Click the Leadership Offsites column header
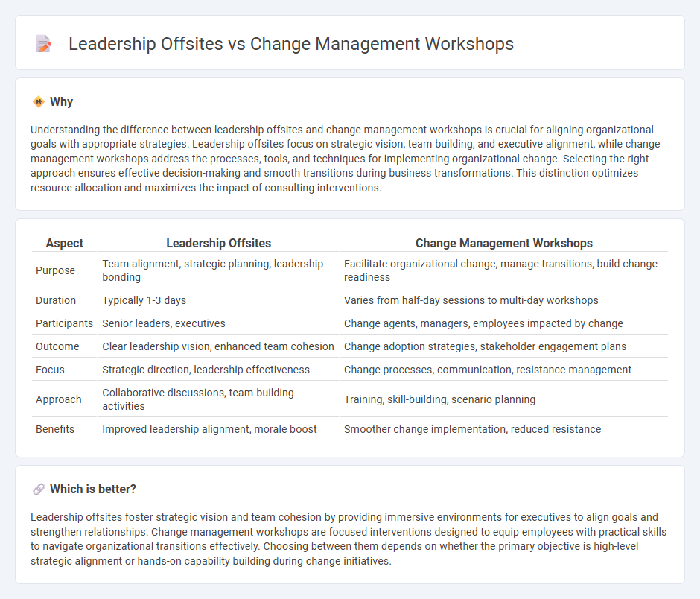Viewport: 700px width, 599px height. pos(219,243)
